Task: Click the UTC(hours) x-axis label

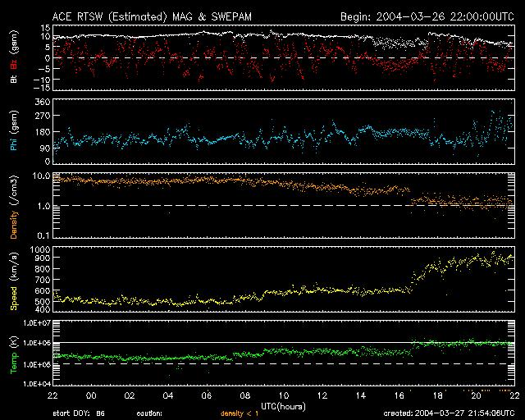Action: (284, 405)
